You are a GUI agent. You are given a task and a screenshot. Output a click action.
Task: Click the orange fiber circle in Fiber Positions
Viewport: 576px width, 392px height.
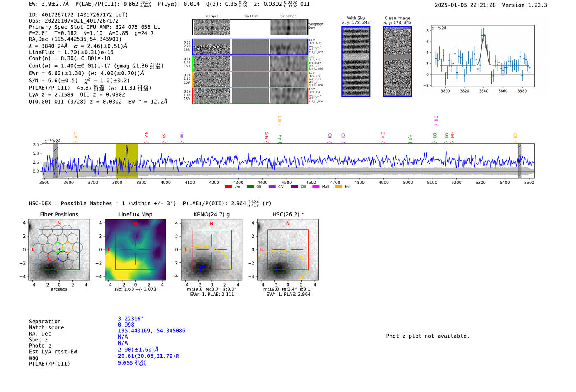point(68,248)
